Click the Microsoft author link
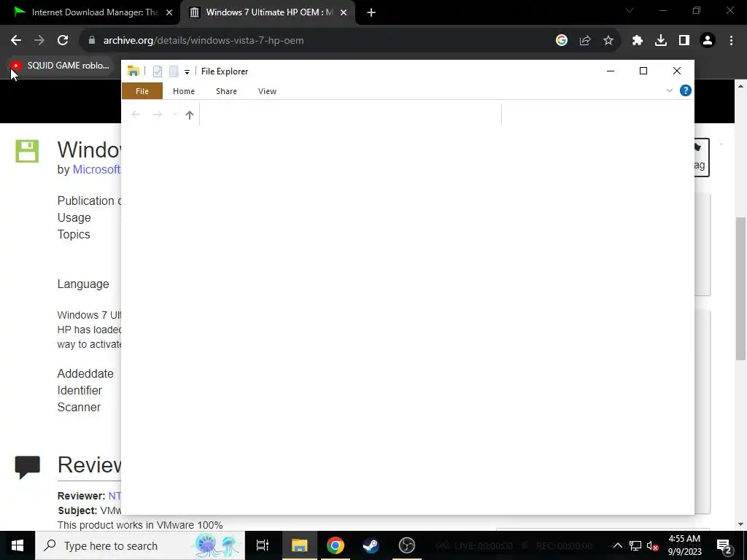 tap(96, 169)
